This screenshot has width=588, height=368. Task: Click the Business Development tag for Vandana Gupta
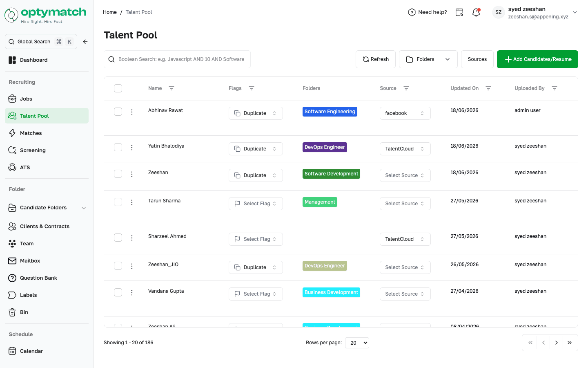click(x=331, y=292)
